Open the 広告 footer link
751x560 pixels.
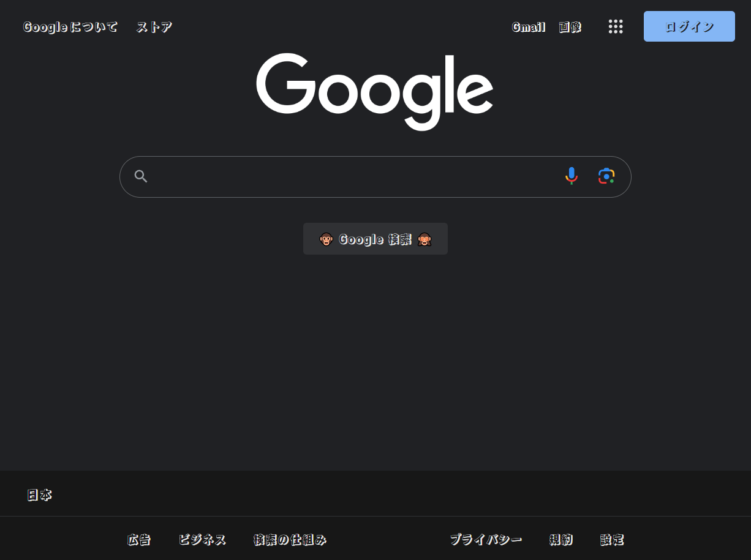click(139, 540)
